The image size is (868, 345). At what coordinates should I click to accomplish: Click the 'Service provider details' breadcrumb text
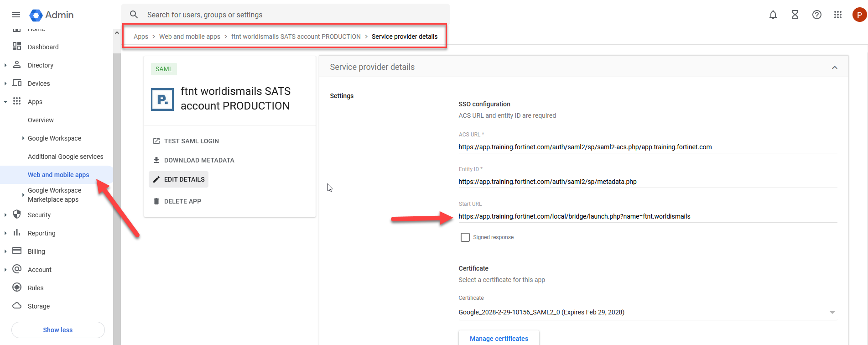pos(405,37)
